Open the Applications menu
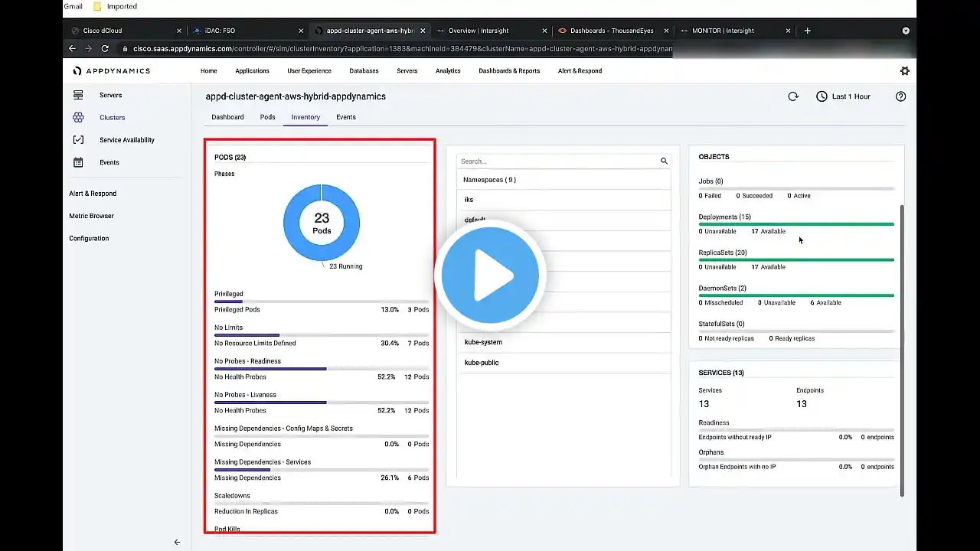 (x=252, y=70)
